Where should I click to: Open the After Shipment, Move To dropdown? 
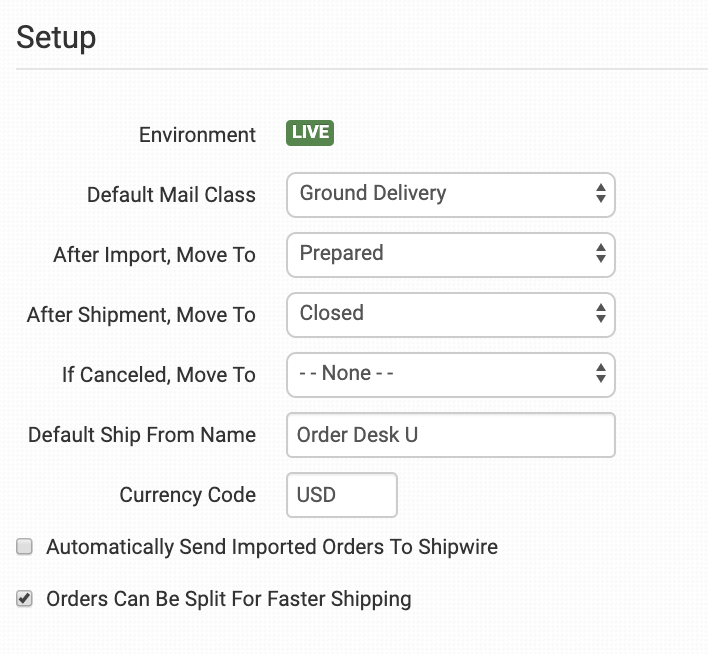point(450,314)
